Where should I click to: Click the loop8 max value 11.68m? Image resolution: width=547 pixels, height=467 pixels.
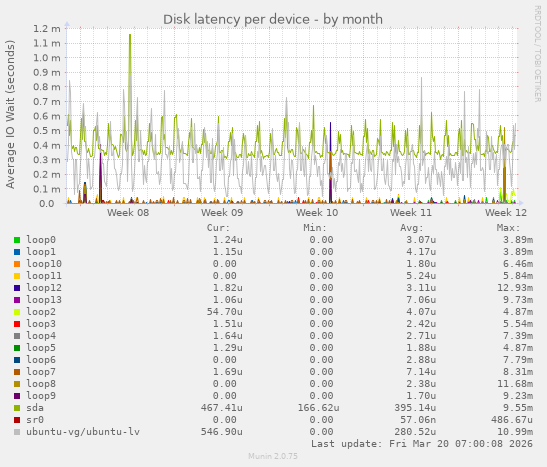coord(515,384)
